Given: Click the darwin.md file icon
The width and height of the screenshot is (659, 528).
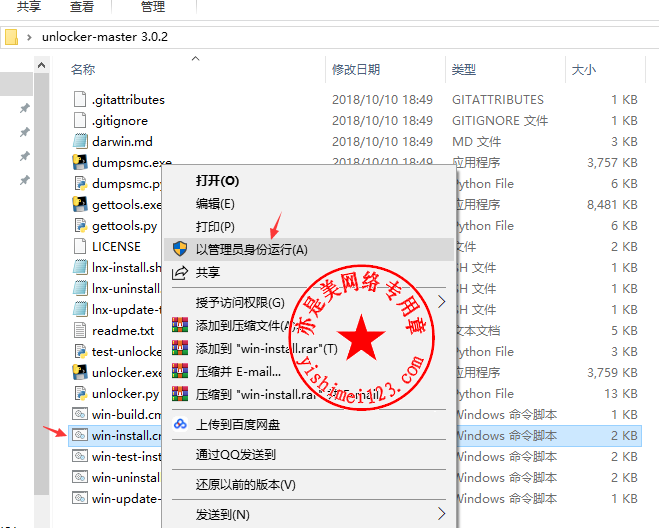Looking at the screenshot, I should (x=80, y=141).
